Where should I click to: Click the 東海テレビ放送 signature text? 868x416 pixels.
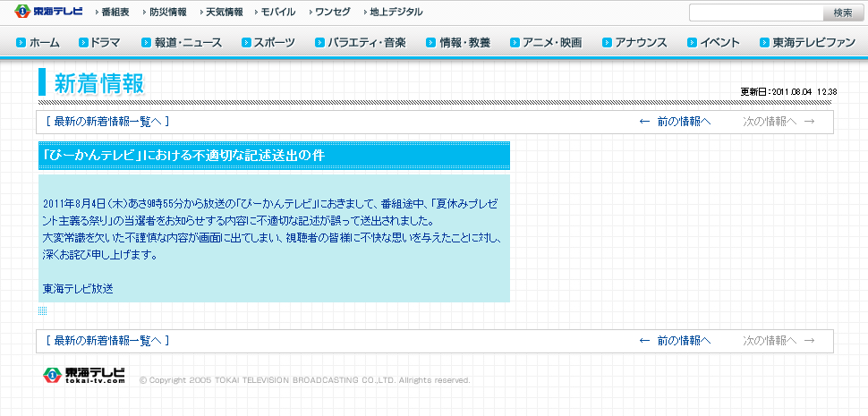coord(78,288)
